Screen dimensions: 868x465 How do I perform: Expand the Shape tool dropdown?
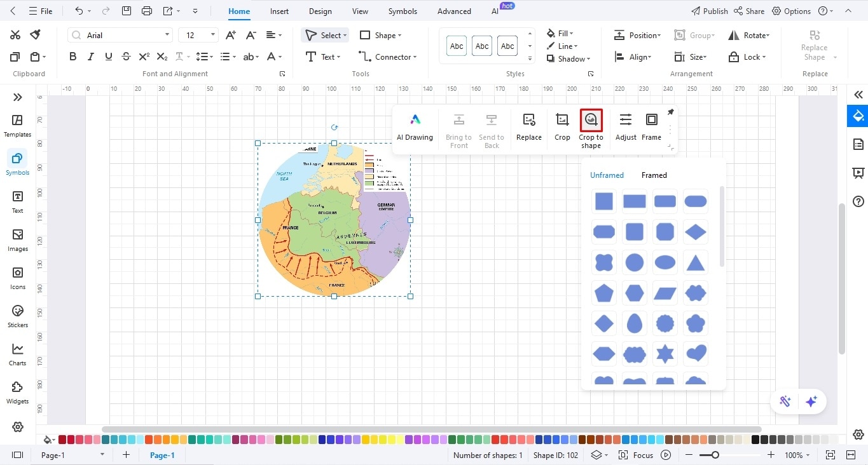[x=399, y=36]
